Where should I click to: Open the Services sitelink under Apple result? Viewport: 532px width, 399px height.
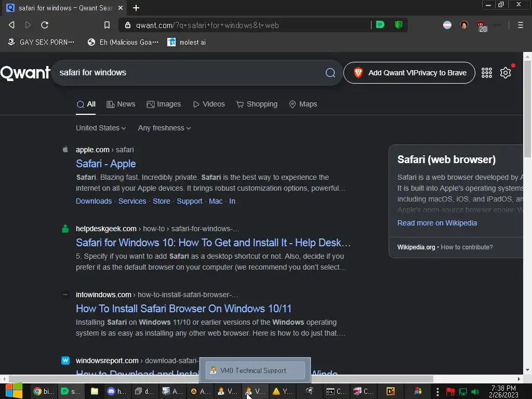pos(132,201)
